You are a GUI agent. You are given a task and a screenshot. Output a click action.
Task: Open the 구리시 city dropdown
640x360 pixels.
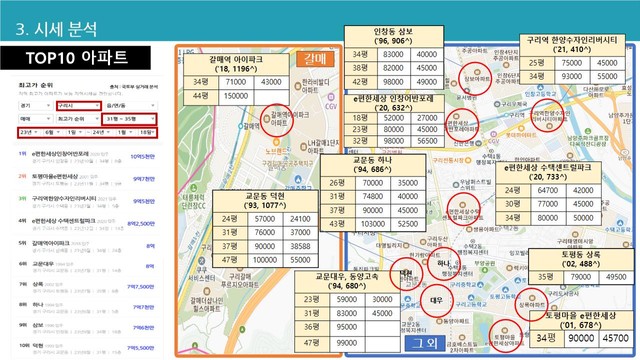(x=78, y=106)
